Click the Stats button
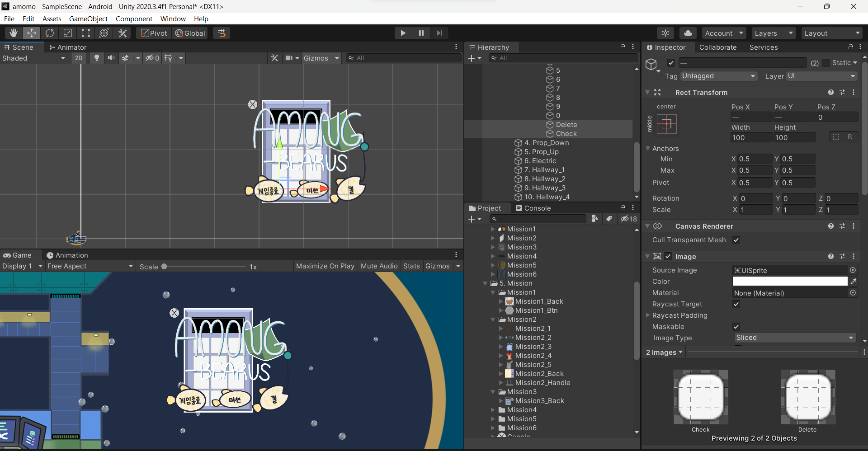The width and height of the screenshot is (868, 451). tap(411, 266)
